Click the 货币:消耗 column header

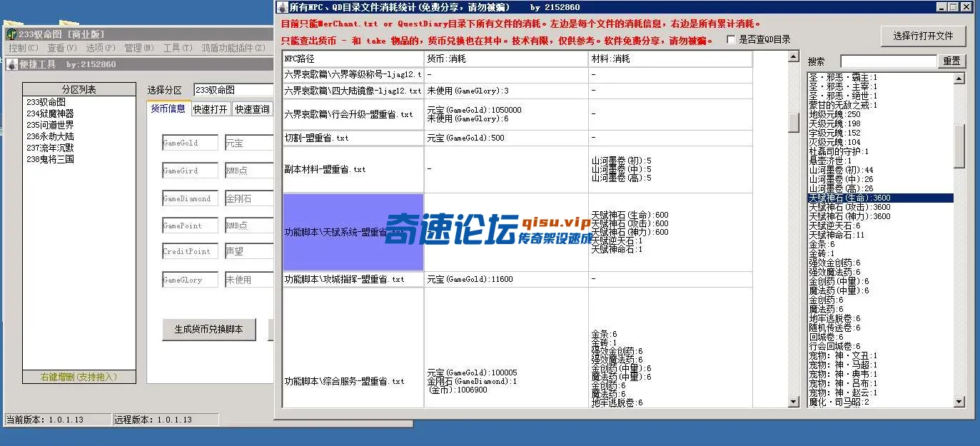pyautogui.click(x=506, y=59)
